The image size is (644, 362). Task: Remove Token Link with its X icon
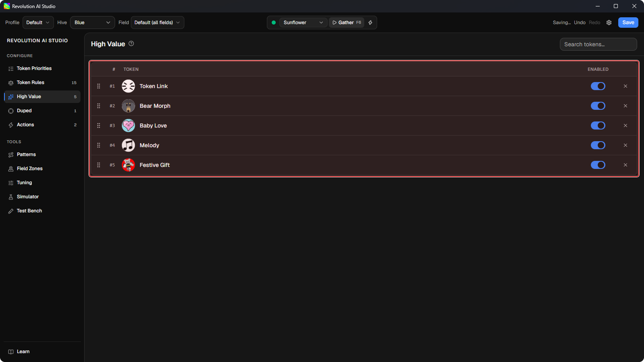[625, 86]
